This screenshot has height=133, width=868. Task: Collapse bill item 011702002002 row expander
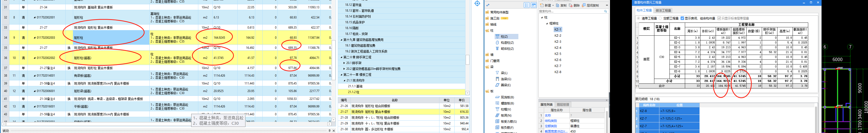pyautogui.click(x=34, y=58)
